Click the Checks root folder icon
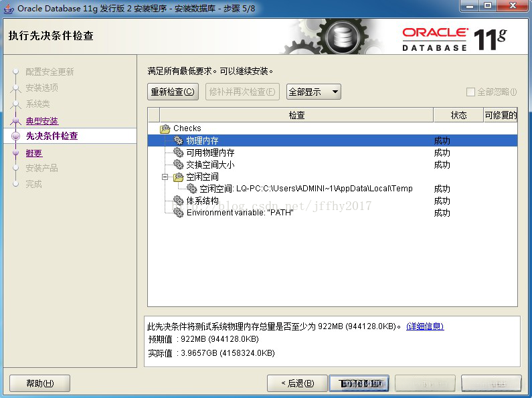Viewport: 532px width, 398px height. pyautogui.click(x=165, y=128)
